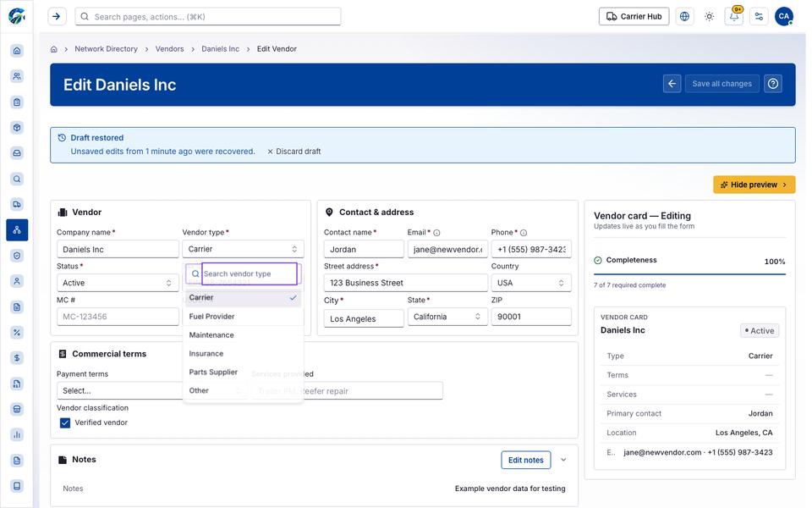812x508 pixels.
Task: Click the help question mark icon
Action: [x=773, y=84]
